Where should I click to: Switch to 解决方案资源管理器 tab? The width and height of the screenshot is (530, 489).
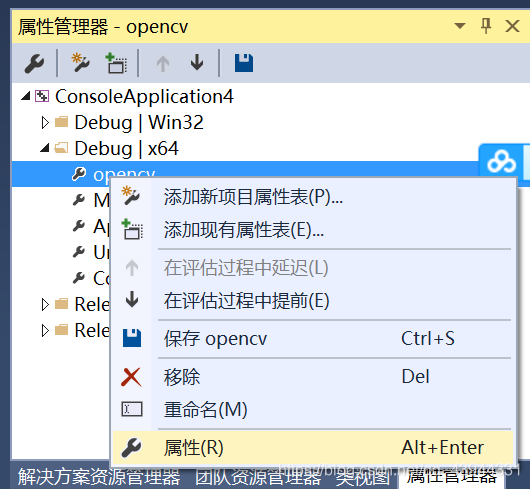(x=99, y=477)
